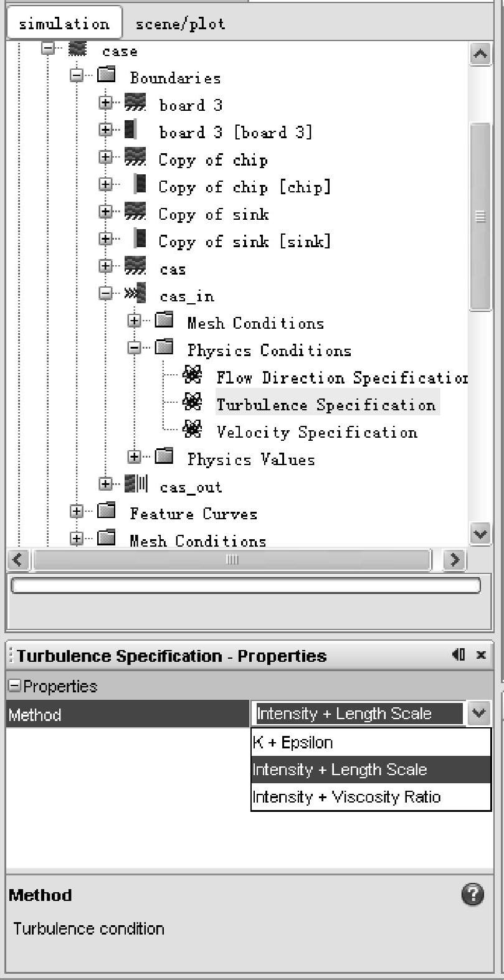
Task: Choose K + Epsilon from the list
Action: coord(371,742)
